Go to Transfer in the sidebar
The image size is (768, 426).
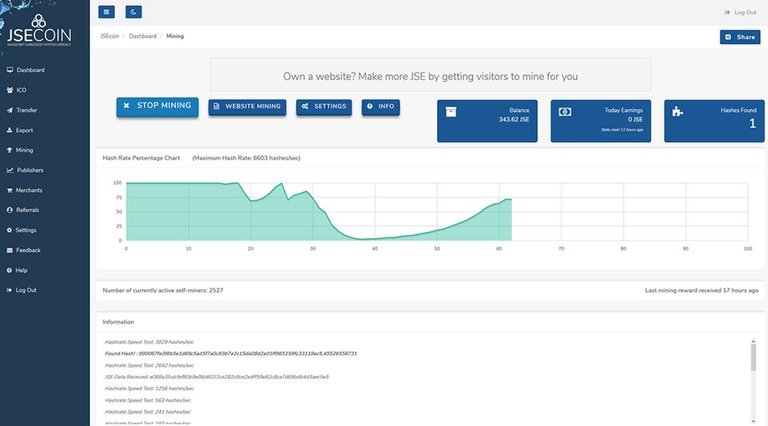tap(26, 110)
